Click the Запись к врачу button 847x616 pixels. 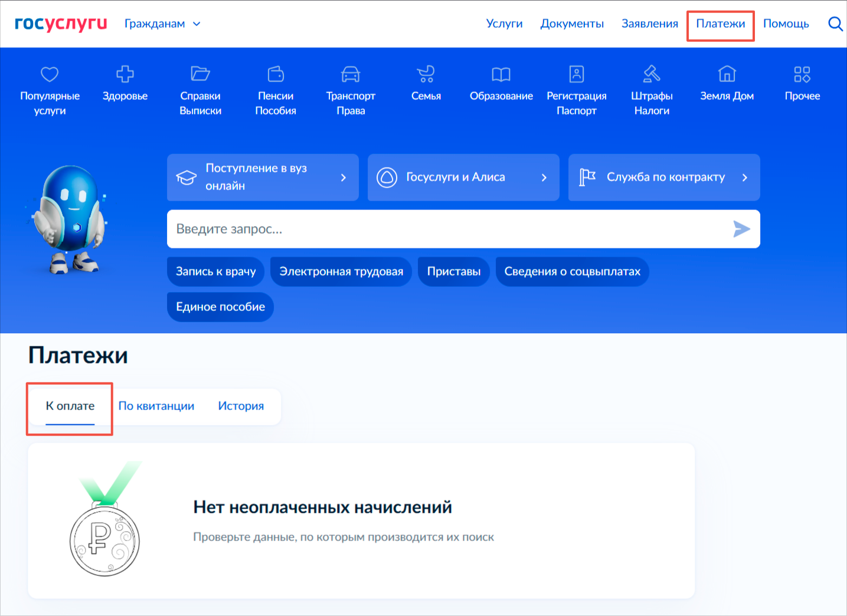216,271
